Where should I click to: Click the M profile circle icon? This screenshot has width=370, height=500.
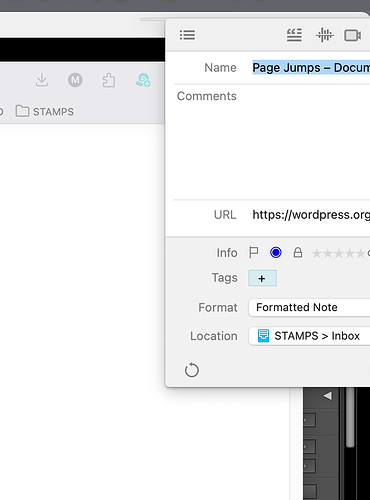pyautogui.click(x=75, y=80)
